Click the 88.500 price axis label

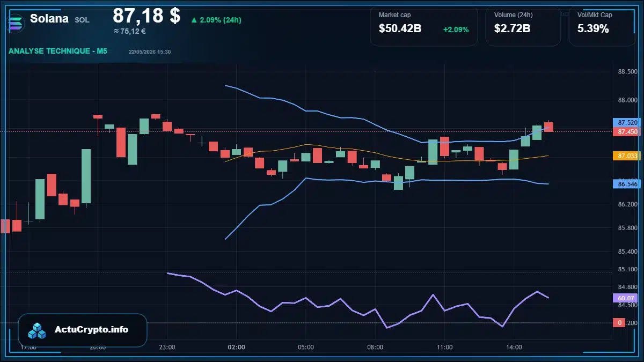tap(627, 72)
